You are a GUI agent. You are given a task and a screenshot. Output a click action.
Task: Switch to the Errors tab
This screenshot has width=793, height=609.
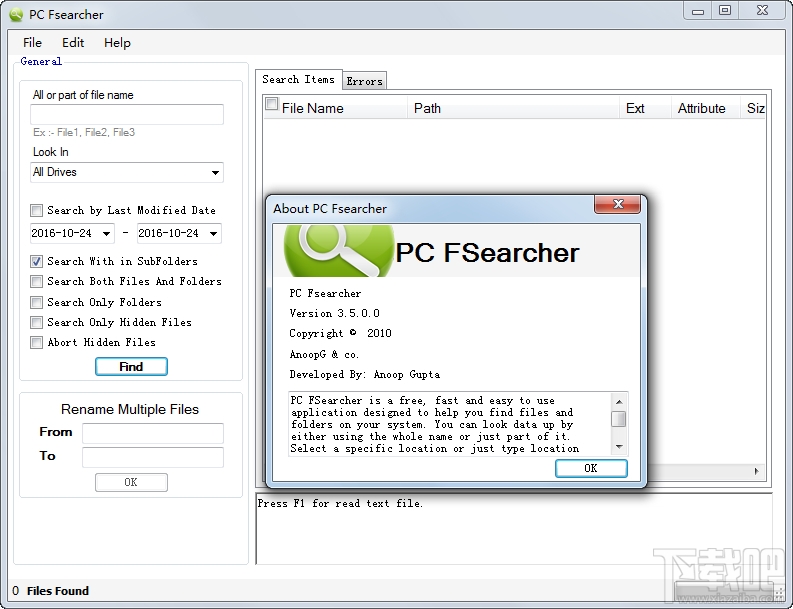coord(364,81)
